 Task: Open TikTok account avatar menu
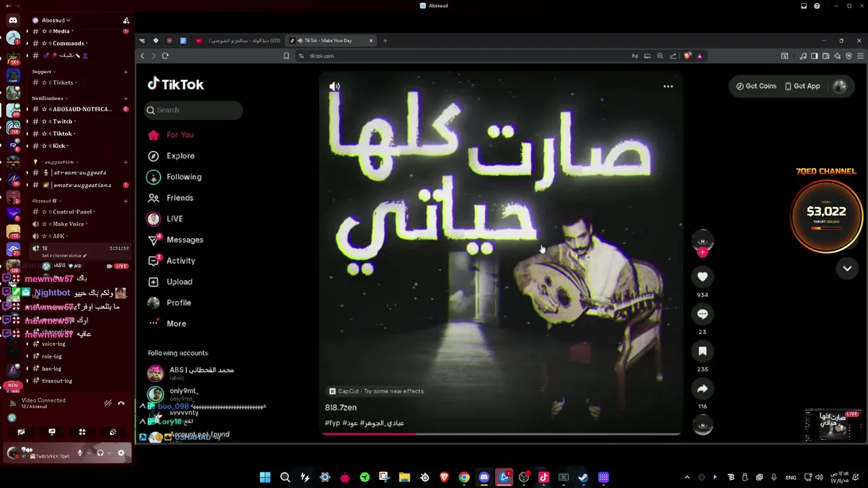pos(840,86)
